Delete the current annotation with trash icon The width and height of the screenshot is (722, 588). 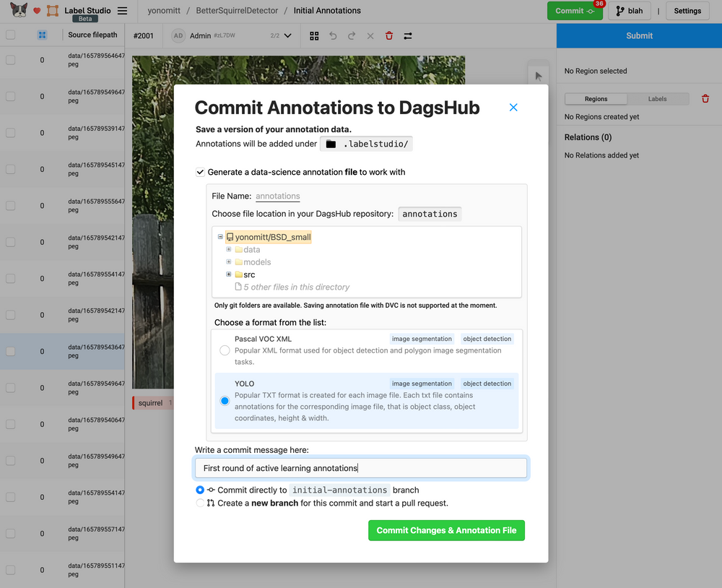[389, 35]
